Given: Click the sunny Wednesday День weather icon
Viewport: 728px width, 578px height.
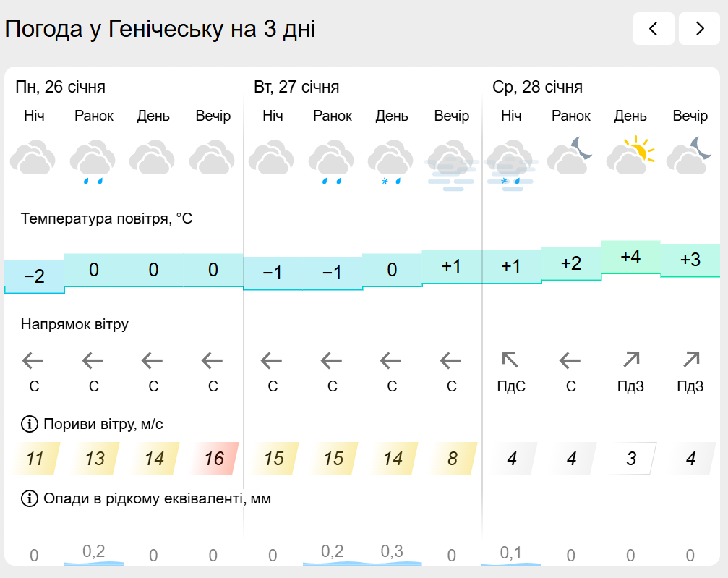Looking at the screenshot, I should 630,156.
